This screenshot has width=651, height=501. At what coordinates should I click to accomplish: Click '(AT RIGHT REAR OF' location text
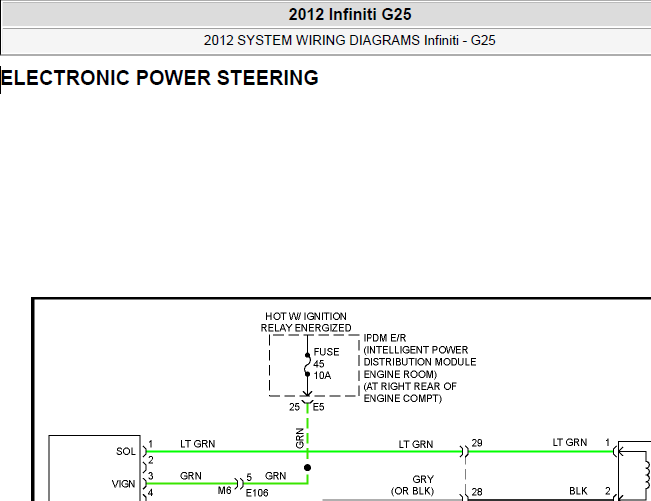[x=410, y=386]
